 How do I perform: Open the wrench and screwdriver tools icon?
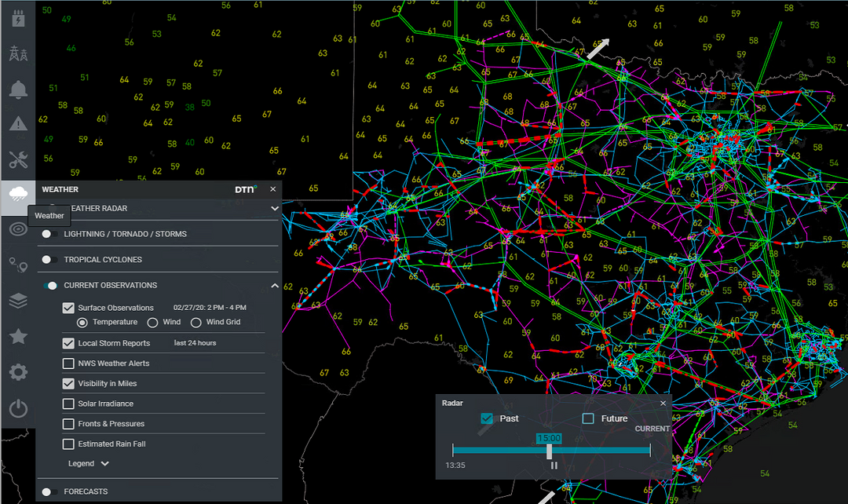pos(17,160)
